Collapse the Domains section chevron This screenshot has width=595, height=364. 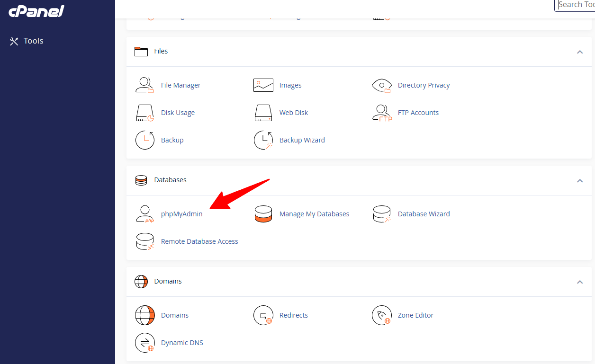tap(580, 282)
